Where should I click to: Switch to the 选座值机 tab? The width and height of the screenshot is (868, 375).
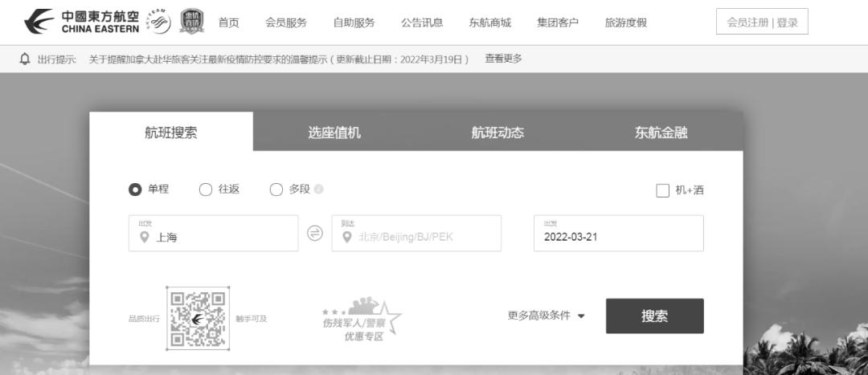pyautogui.click(x=334, y=132)
